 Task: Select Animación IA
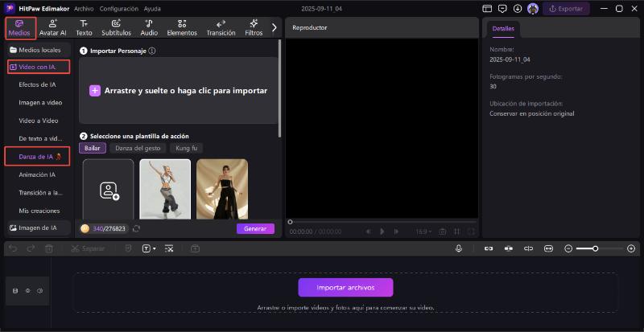pyautogui.click(x=37, y=174)
